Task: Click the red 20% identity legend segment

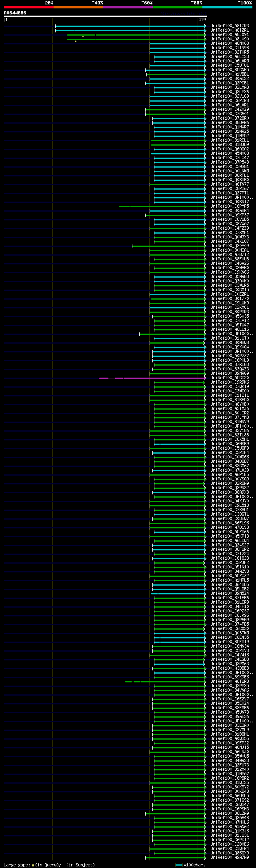Action: tap(29, 7)
